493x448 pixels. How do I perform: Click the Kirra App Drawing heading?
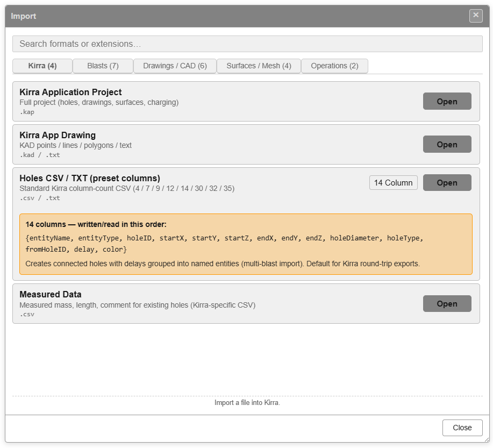[x=58, y=136]
